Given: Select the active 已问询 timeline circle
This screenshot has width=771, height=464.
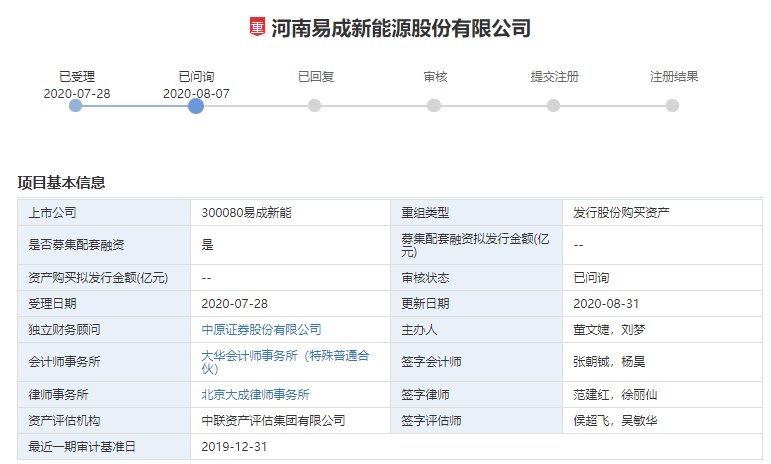Looking at the screenshot, I should (x=196, y=105).
